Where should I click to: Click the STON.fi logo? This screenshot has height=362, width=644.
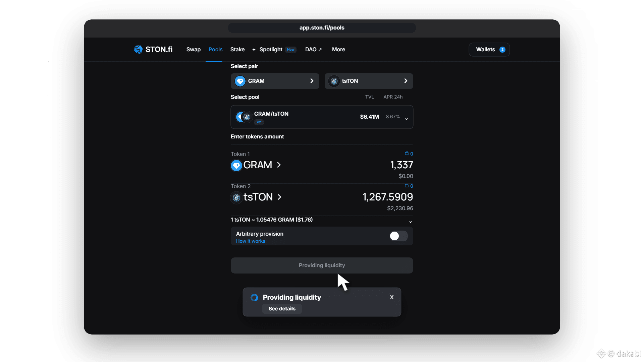[x=153, y=49]
